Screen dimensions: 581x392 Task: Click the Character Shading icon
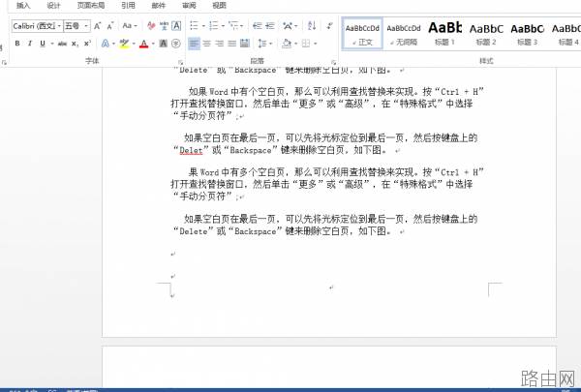pyautogui.click(x=163, y=44)
